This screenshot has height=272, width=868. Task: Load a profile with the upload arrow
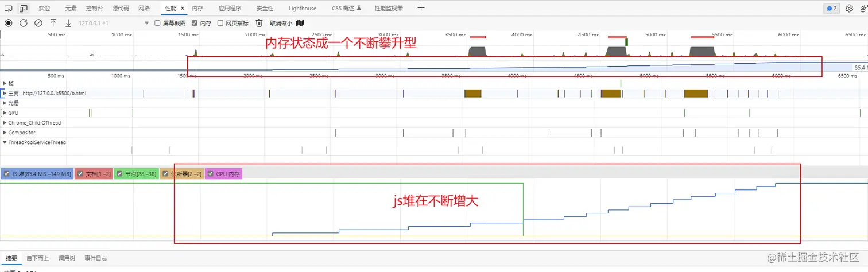click(x=53, y=23)
